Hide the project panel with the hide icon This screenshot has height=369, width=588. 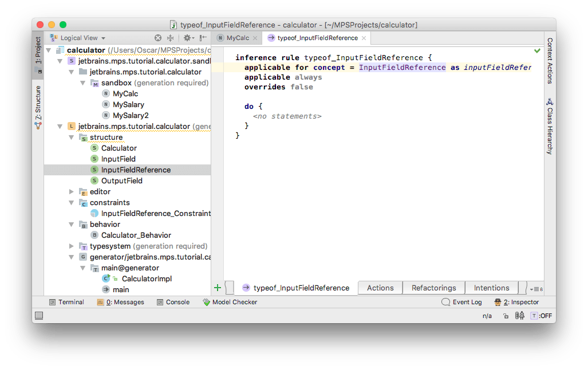click(x=203, y=38)
